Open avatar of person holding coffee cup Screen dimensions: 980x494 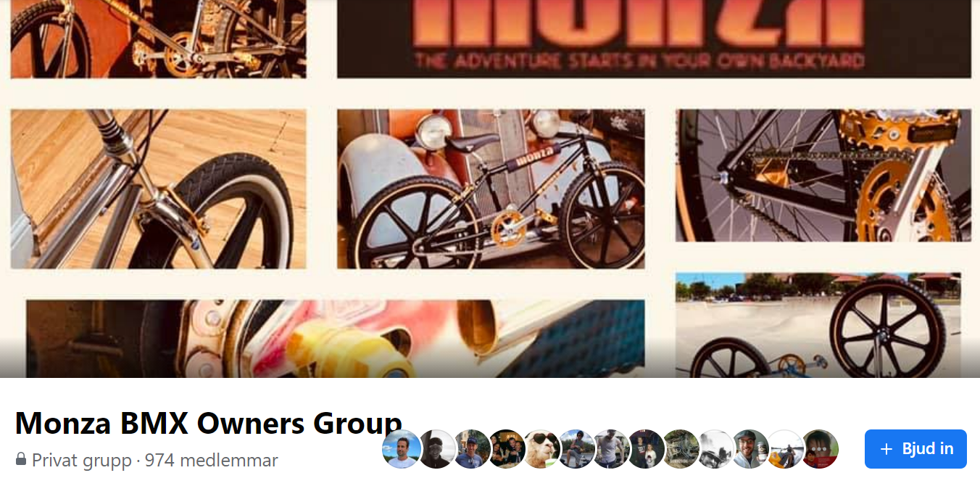point(750,449)
